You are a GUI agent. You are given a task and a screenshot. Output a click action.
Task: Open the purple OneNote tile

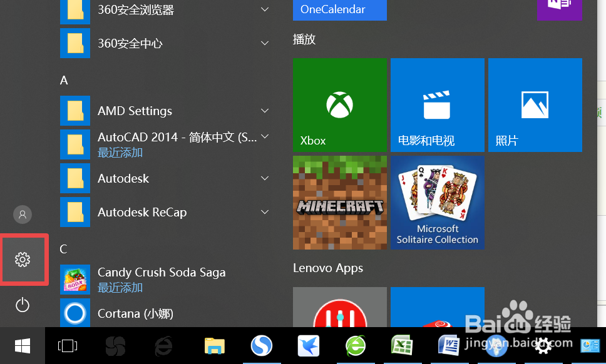pos(560,10)
